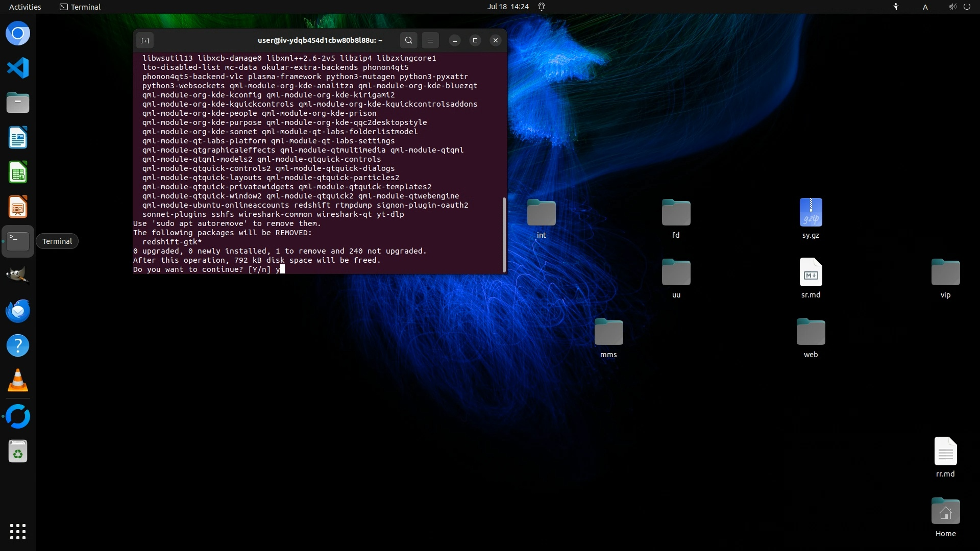
Task: Open the Trash from dock
Action: 18,452
